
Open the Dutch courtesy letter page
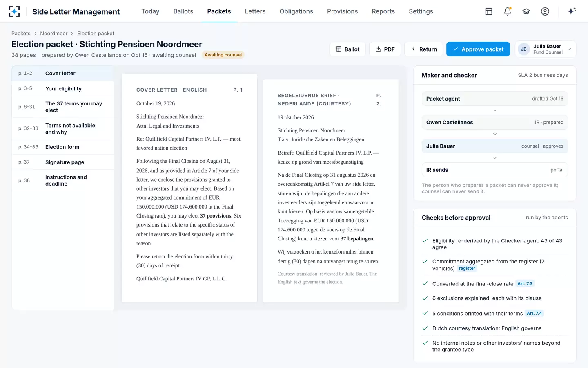(331, 191)
